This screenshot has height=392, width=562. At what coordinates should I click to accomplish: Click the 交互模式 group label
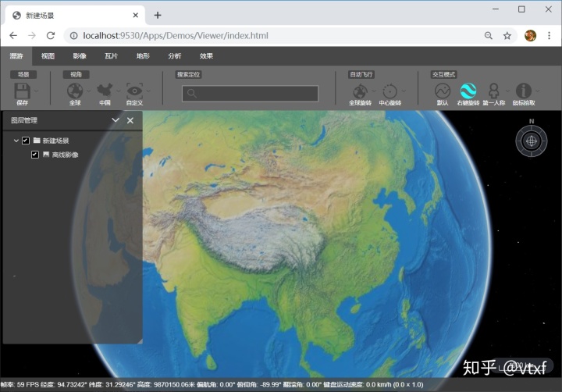click(x=443, y=75)
